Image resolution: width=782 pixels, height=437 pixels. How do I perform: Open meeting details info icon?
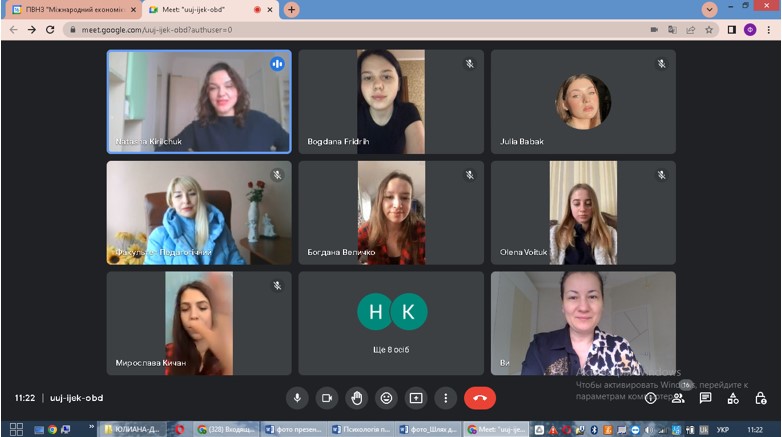650,398
